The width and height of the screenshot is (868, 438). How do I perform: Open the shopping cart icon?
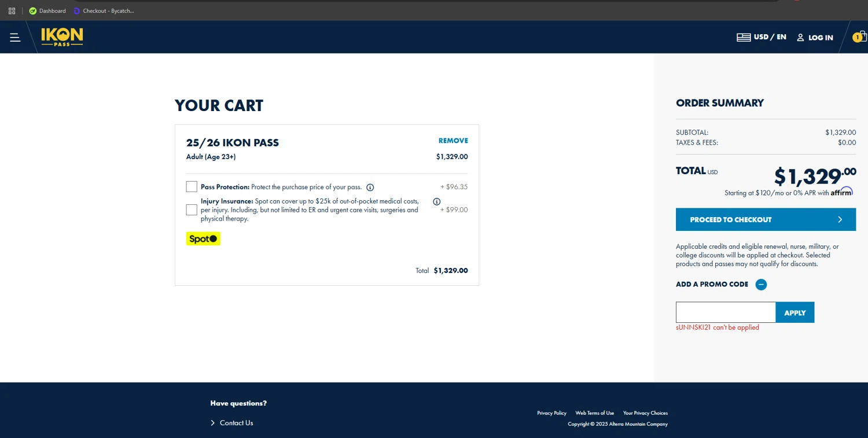coord(860,37)
